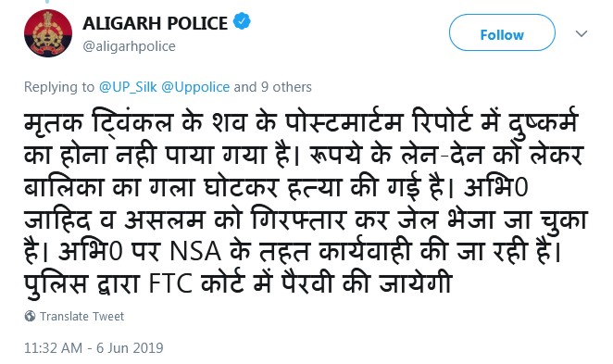
Task: Click the tweet's first line starting 'मृतक'
Action: [x=301, y=122]
